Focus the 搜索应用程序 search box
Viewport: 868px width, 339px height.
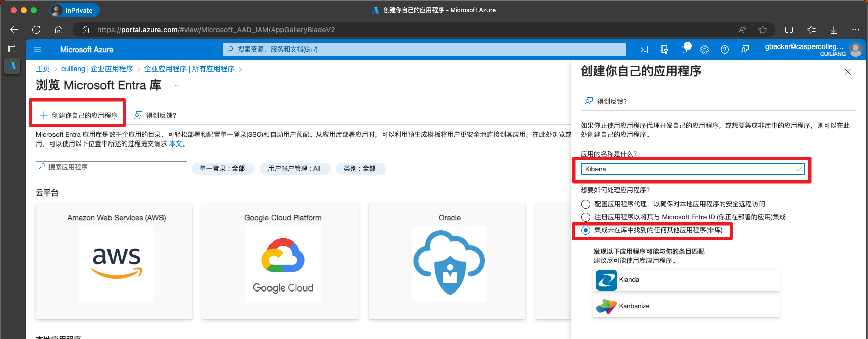112,167
